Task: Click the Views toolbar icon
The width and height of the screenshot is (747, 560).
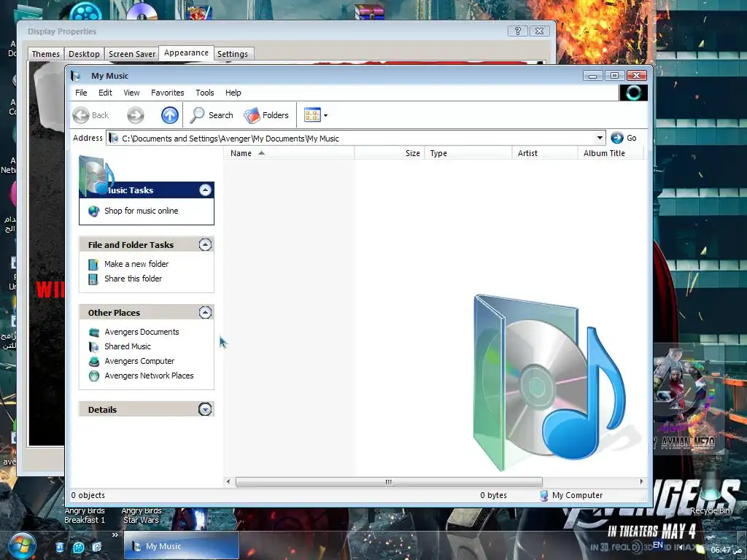Action: click(x=312, y=115)
